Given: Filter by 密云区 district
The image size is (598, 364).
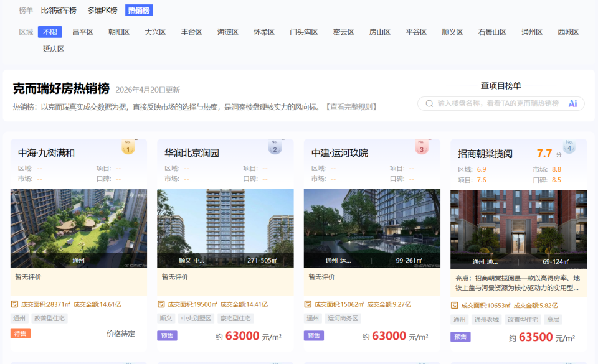Looking at the screenshot, I should tap(344, 32).
